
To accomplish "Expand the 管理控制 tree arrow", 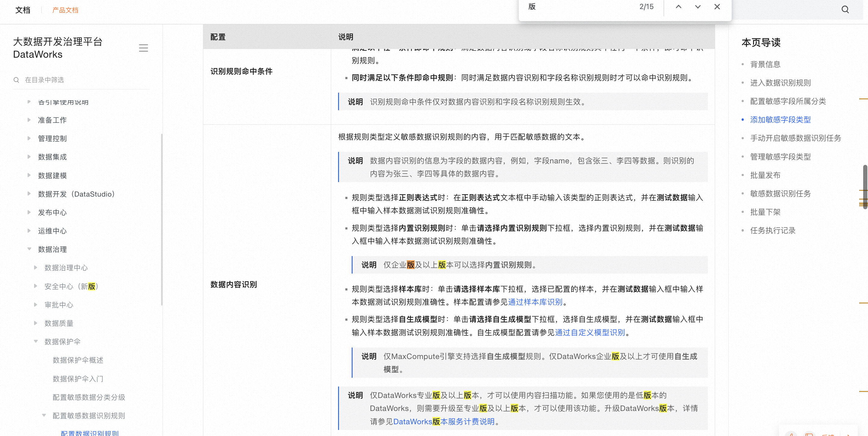I will 29,138.
